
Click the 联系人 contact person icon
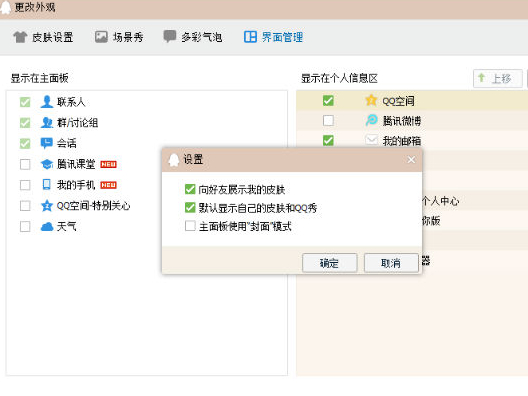coord(46,102)
